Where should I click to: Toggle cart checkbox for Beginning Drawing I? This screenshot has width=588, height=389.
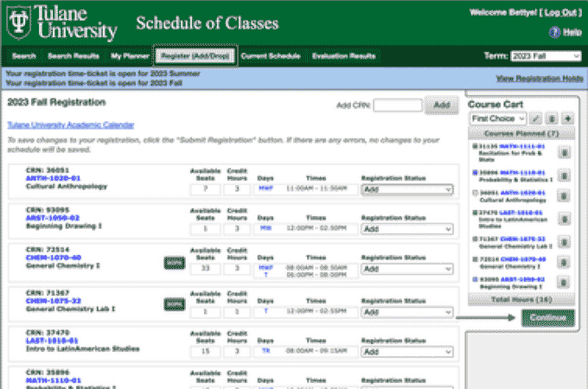tap(475, 279)
